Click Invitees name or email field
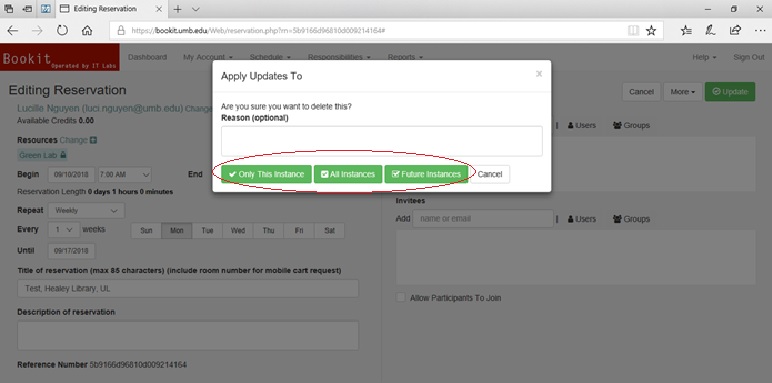 point(483,219)
